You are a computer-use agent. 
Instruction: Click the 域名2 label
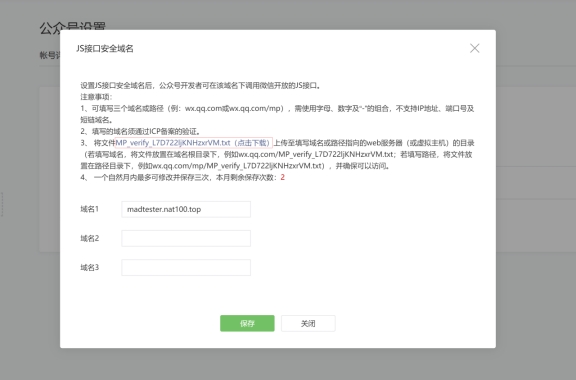(90, 238)
